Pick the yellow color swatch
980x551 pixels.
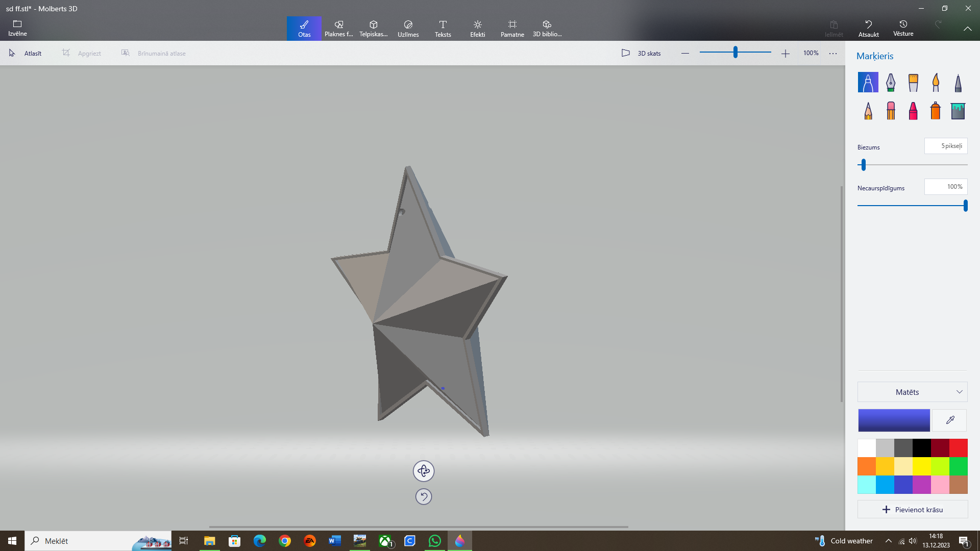point(921,466)
